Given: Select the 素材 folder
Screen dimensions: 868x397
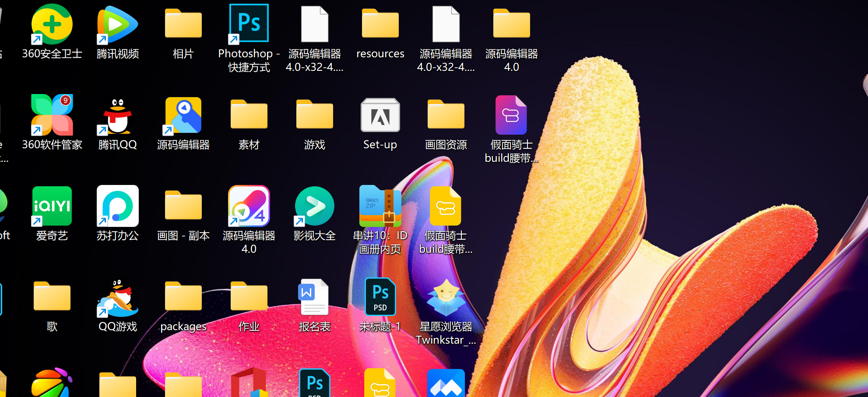Looking at the screenshot, I should pos(249,115).
